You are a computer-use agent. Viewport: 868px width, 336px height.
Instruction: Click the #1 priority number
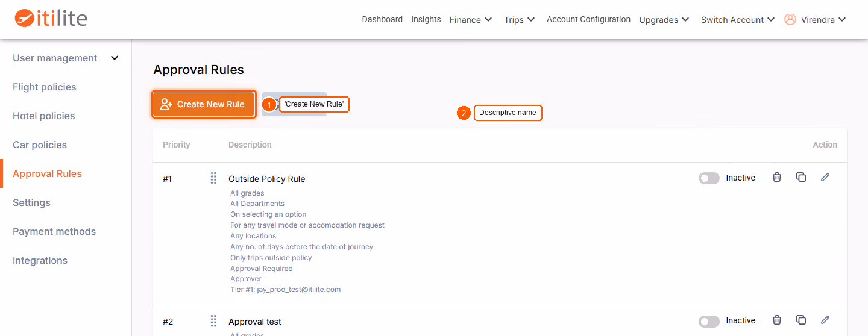click(168, 179)
